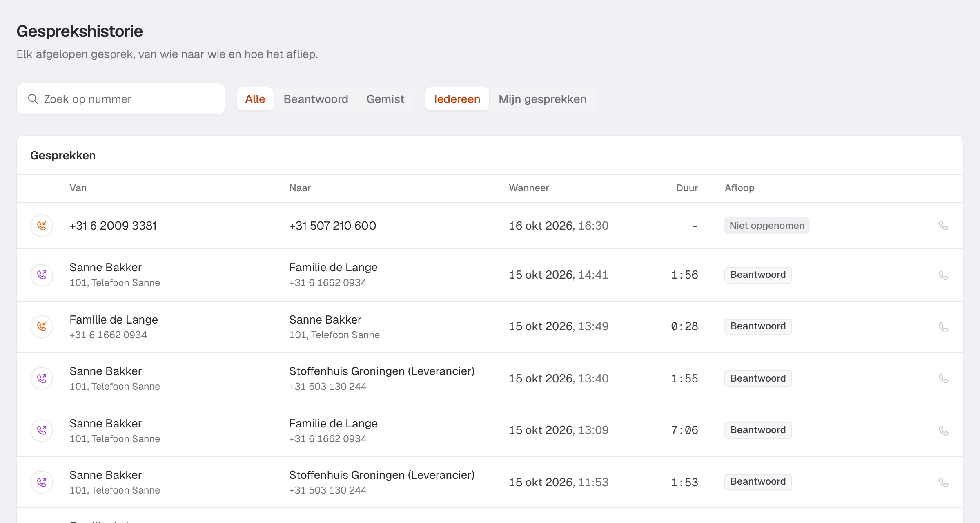This screenshot has width=980, height=523.
Task: Click number +31 507 210 600
Action: (332, 226)
